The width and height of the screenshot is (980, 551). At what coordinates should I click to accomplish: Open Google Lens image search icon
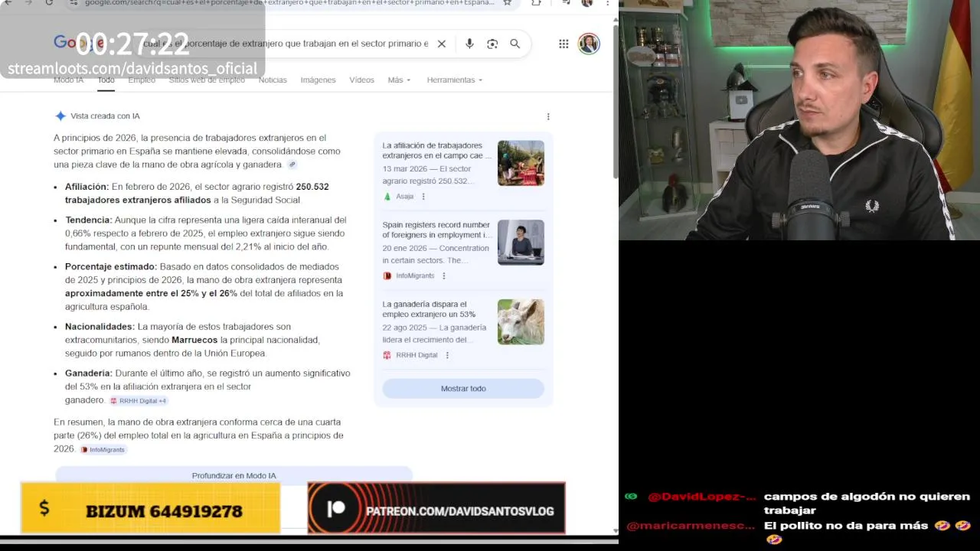point(492,44)
